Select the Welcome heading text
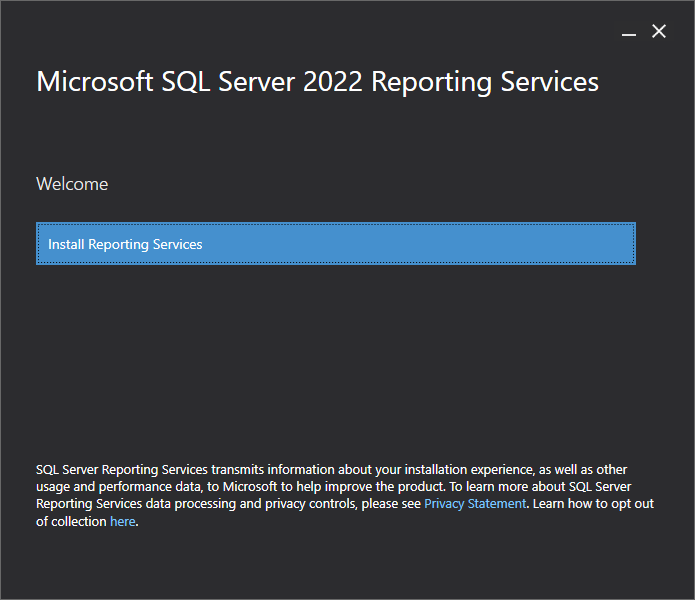This screenshot has width=695, height=600. click(x=72, y=184)
